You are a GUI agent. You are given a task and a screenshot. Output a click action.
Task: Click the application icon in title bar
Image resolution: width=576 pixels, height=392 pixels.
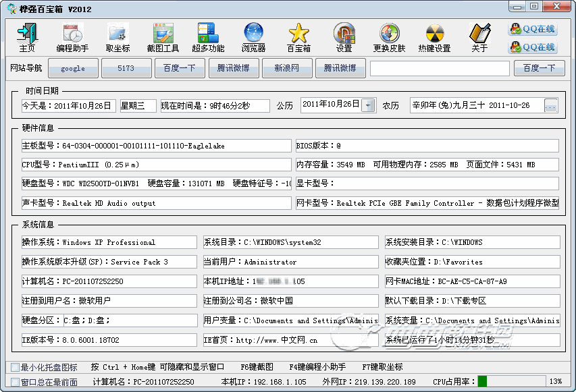[11, 9]
